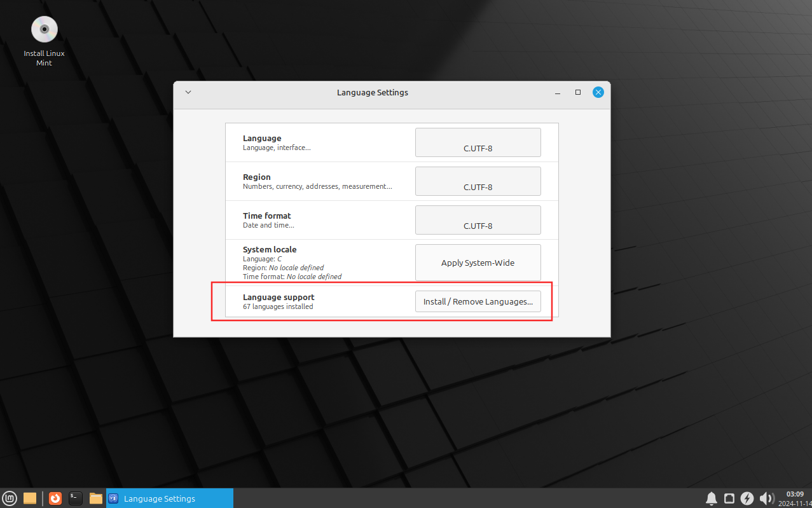Viewport: 812px width, 508px height.
Task: Open the Linux Mint start menu
Action: (10, 498)
